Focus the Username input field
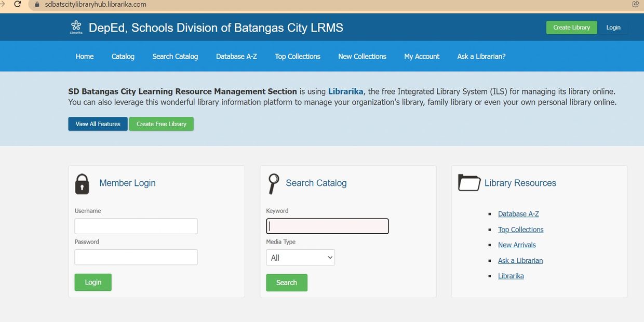 click(x=136, y=226)
